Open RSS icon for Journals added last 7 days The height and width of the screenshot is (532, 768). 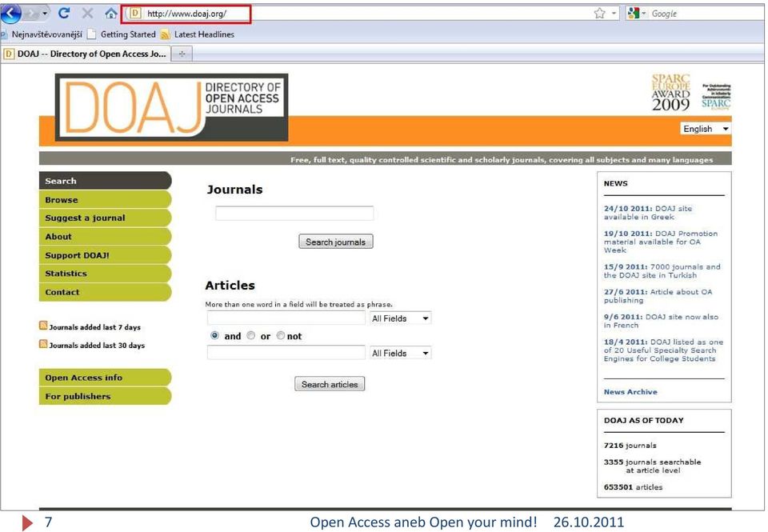tap(43, 326)
